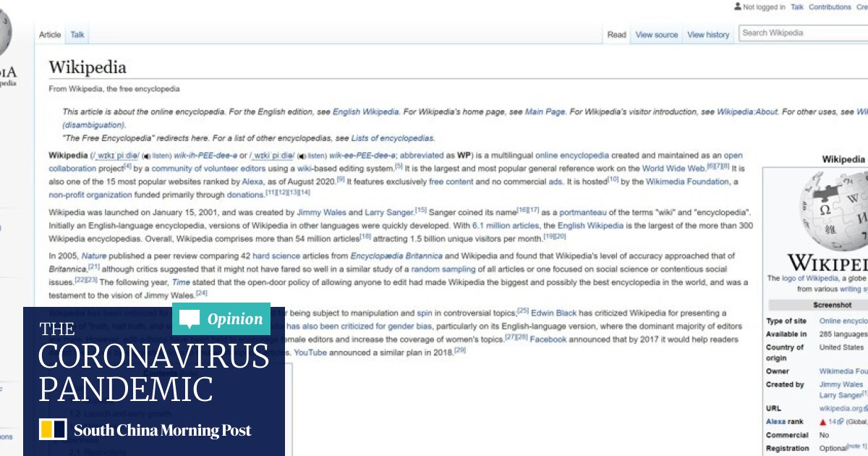
Task: Open the View history tab
Action: [708, 35]
